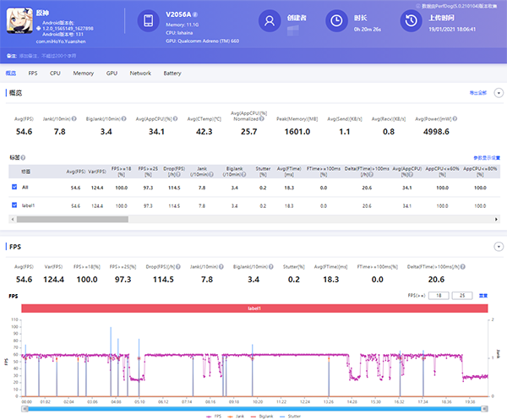The height and width of the screenshot is (420, 507).
Task: Switch to the Memory tab
Action: click(83, 74)
